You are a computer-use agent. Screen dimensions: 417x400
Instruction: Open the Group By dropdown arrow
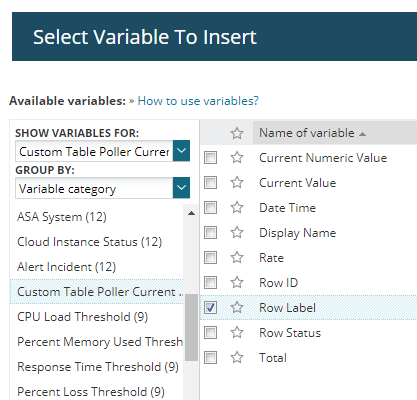[x=181, y=188]
